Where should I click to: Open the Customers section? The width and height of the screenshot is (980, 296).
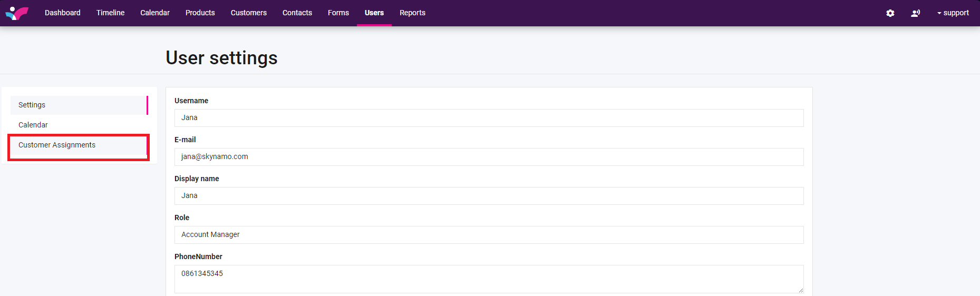tap(248, 13)
